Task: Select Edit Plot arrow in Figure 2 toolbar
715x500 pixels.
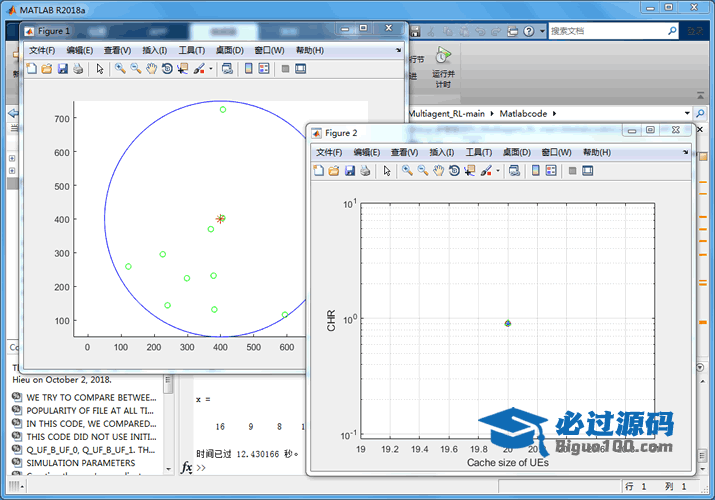Action: [387, 171]
